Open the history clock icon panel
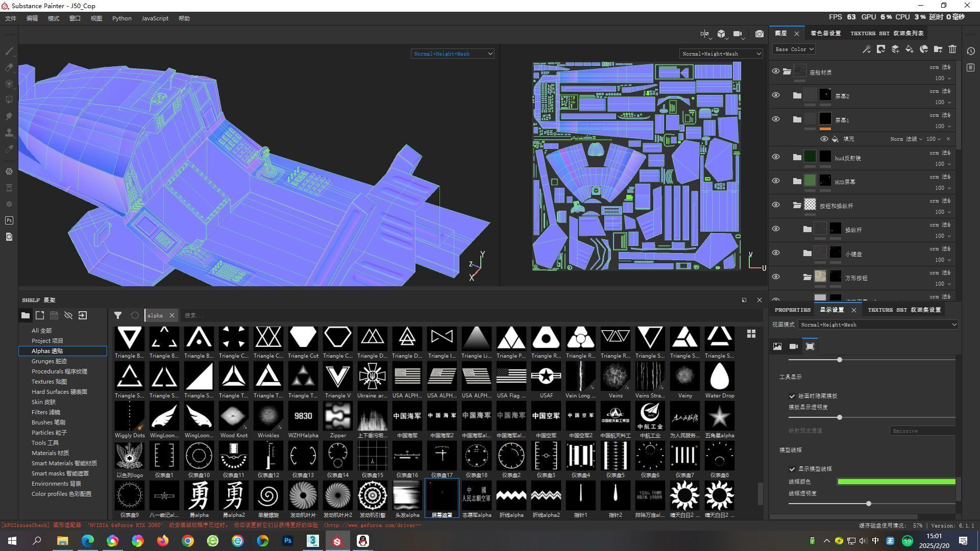 click(x=971, y=51)
